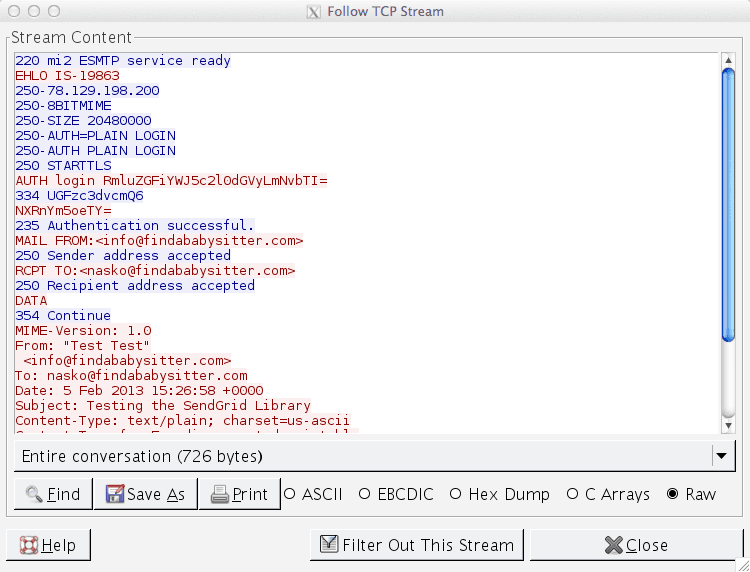Click the '354 Continue' line

(x=63, y=316)
